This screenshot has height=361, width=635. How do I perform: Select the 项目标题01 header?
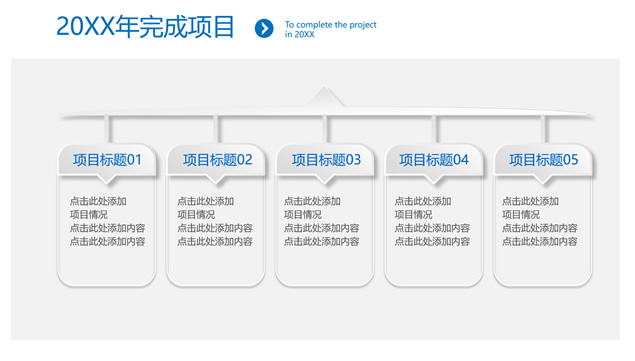(107, 160)
